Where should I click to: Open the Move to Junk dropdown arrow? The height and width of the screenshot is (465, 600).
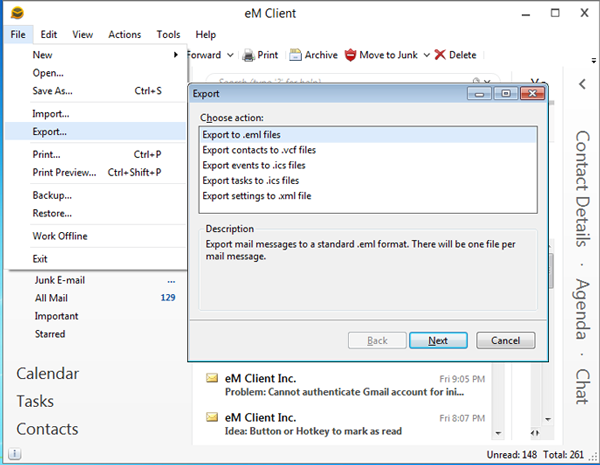(x=426, y=55)
